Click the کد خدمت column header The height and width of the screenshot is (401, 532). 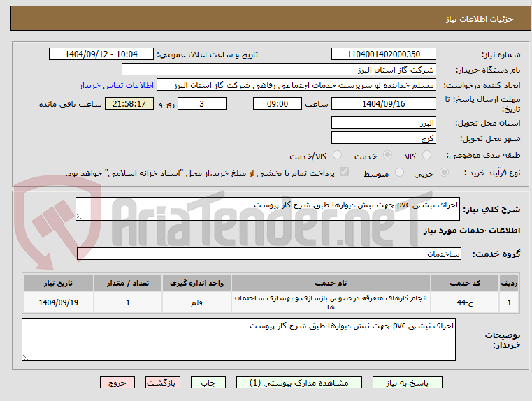pyautogui.click(x=465, y=283)
